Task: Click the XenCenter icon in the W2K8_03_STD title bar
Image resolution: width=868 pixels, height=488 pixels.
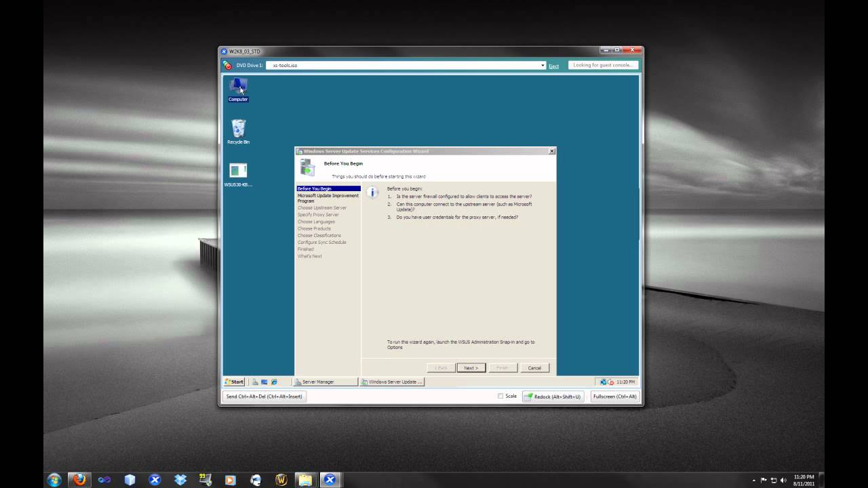Action: click(x=224, y=52)
